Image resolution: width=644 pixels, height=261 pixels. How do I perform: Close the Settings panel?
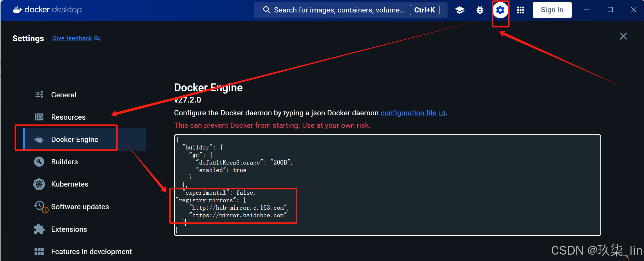tap(623, 36)
